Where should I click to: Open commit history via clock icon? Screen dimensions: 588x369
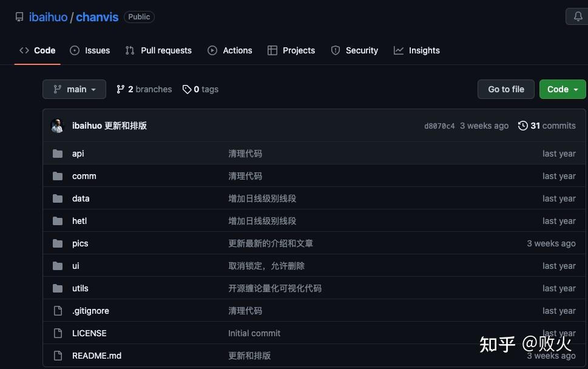[522, 126]
